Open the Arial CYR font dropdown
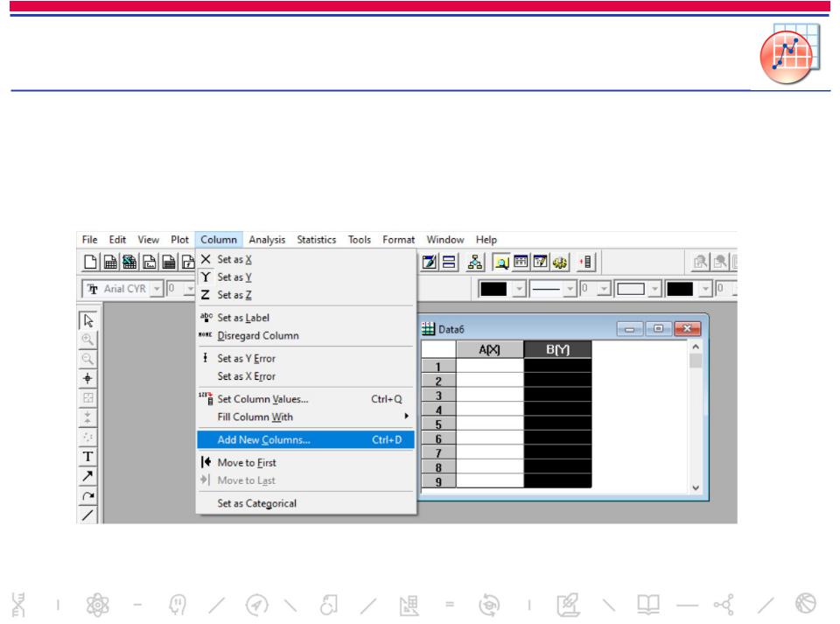The height and width of the screenshot is (624, 840). click(x=157, y=289)
